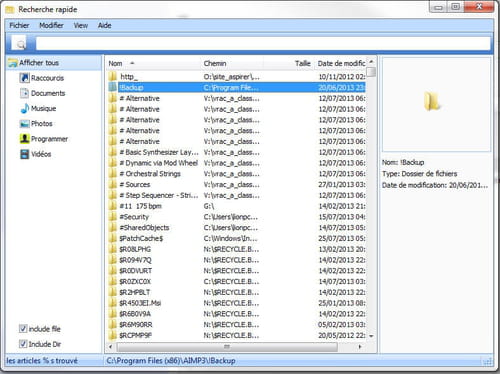This screenshot has width=500, height=374.
Task: Click status bar path C:\Program Files (x86)\AIMP3\!Backup
Action: [171, 360]
